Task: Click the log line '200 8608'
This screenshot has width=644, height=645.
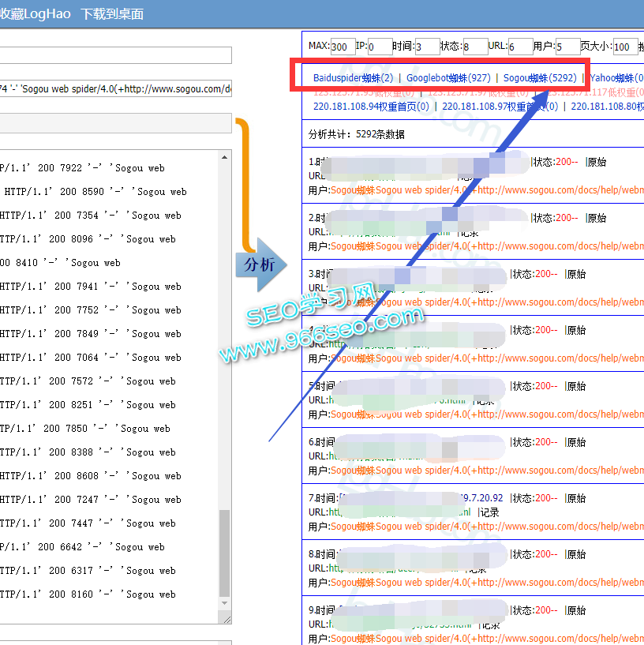Action: tap(91, 476)
